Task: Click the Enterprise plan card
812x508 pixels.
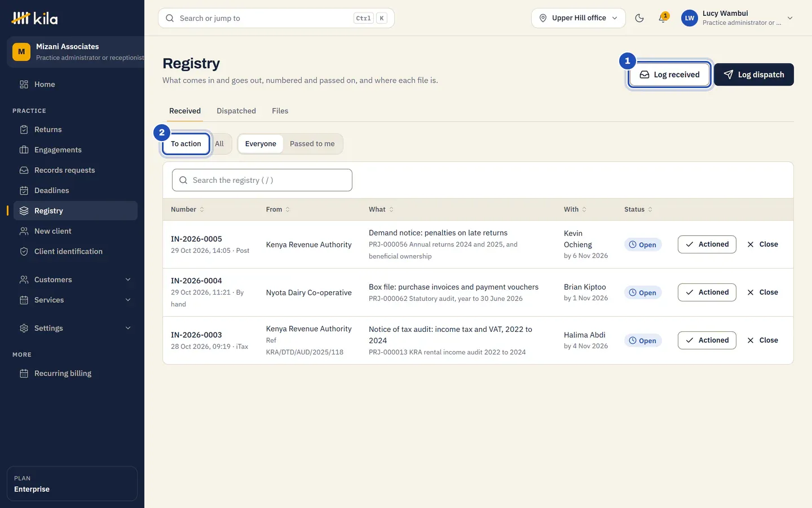Action: (72, 484)
